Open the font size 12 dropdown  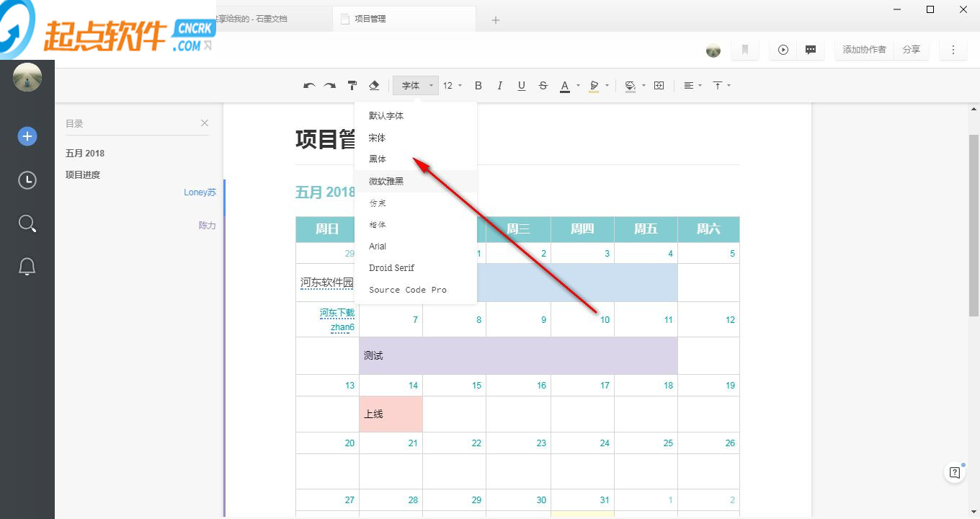click(x=453, y=86)
